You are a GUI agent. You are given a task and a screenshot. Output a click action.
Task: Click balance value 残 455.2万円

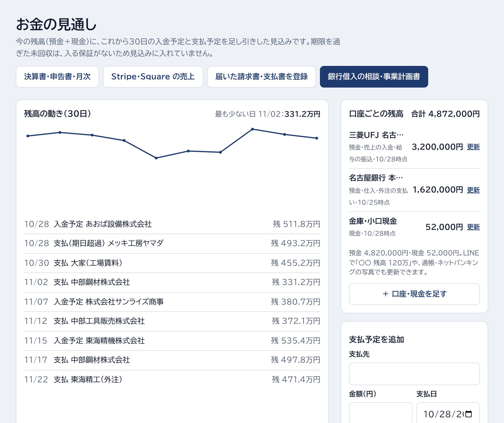tap(296, 263)
